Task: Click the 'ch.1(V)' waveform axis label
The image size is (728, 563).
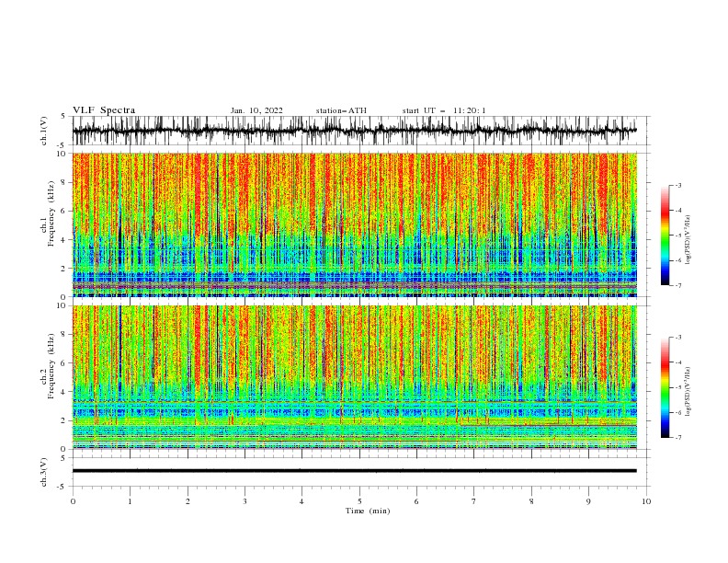Action: point(44,131)
